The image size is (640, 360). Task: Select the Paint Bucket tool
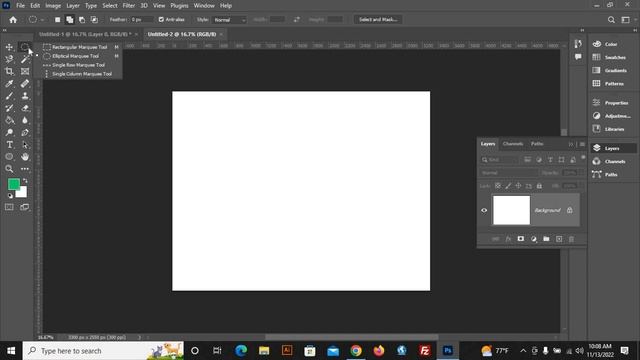9,120
